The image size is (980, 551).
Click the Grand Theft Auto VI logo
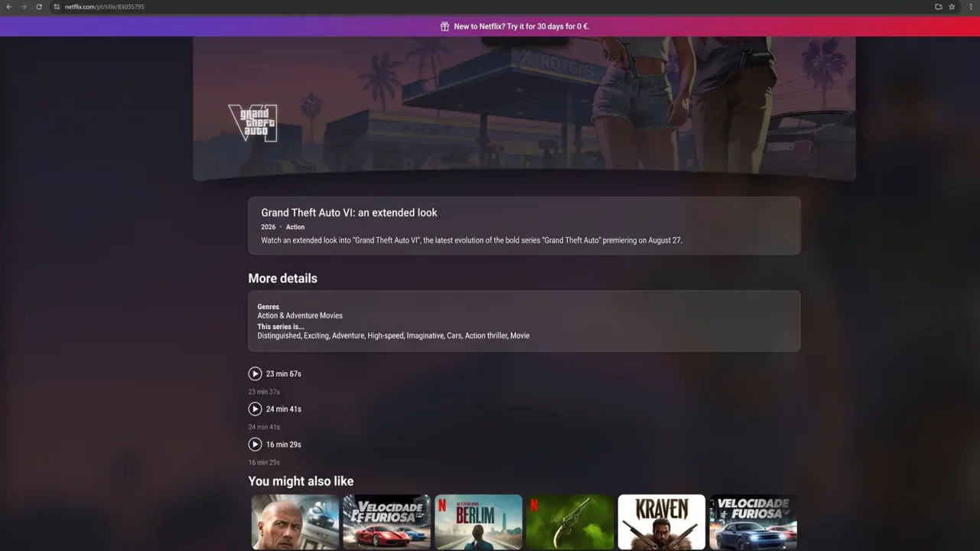[x=253, y=122]
